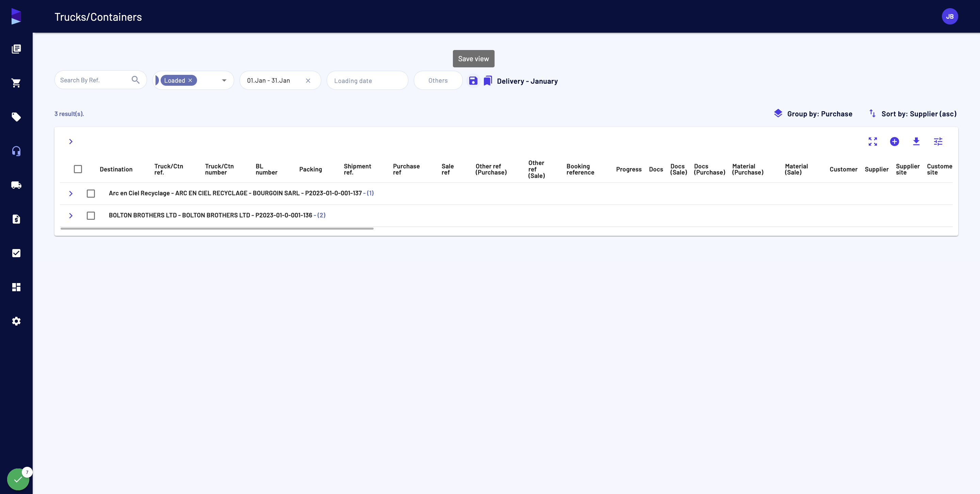Open the documents library sidebar icon

16,49
